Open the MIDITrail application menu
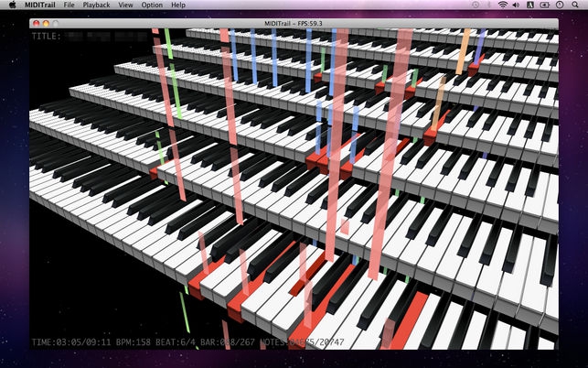This screenshot has height=368, width=588. 39,5
